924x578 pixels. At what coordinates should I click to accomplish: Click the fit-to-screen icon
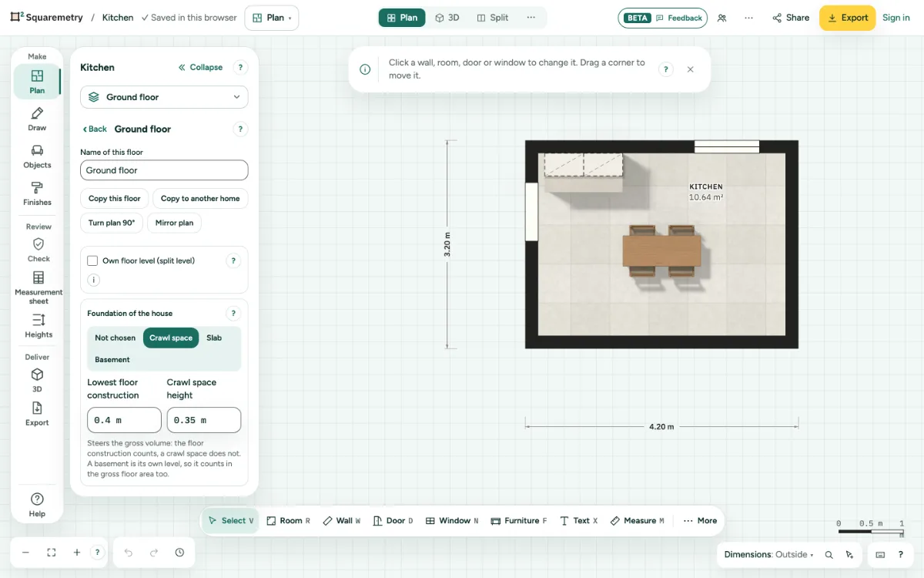(52, 553)
